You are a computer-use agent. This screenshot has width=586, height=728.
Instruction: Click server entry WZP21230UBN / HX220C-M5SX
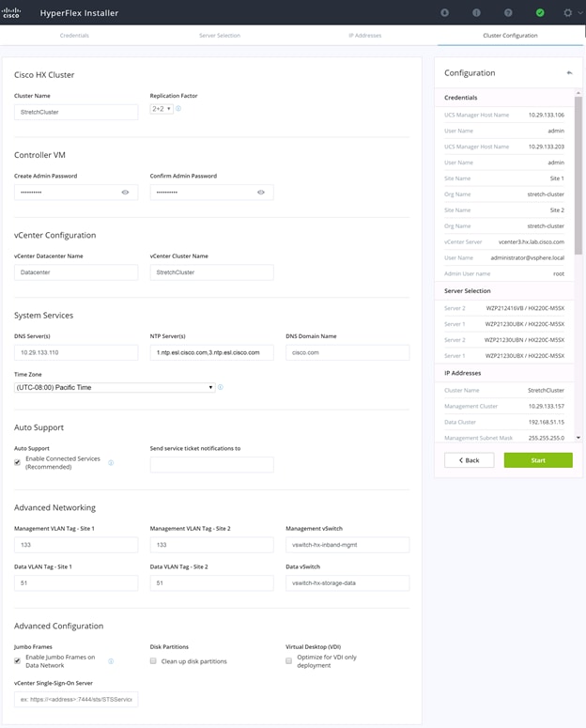(x=524, y=340)
